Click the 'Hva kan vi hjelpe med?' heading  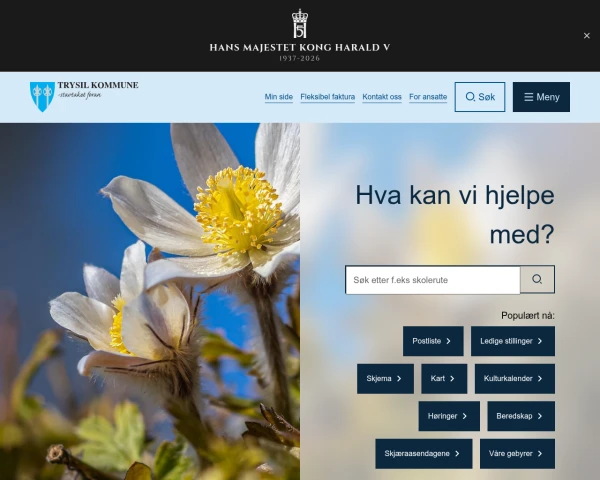(x=455, y=214)
